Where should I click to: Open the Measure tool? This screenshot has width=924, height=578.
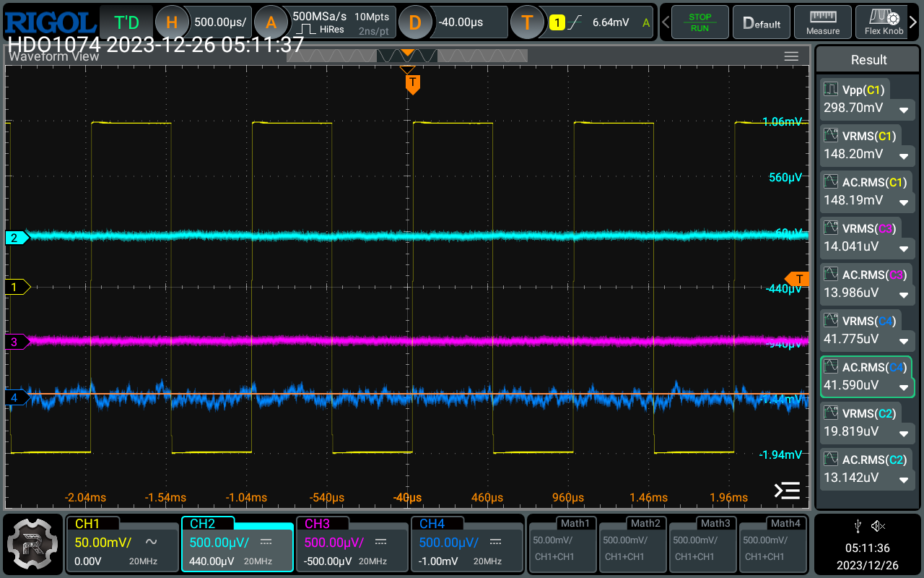822,22
